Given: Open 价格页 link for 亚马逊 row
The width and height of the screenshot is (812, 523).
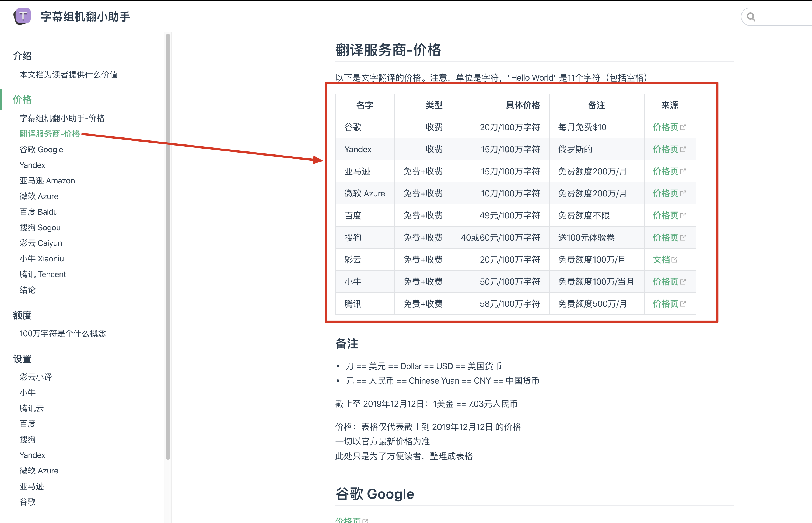Looking at the screenshot, I should click(665, 171).
